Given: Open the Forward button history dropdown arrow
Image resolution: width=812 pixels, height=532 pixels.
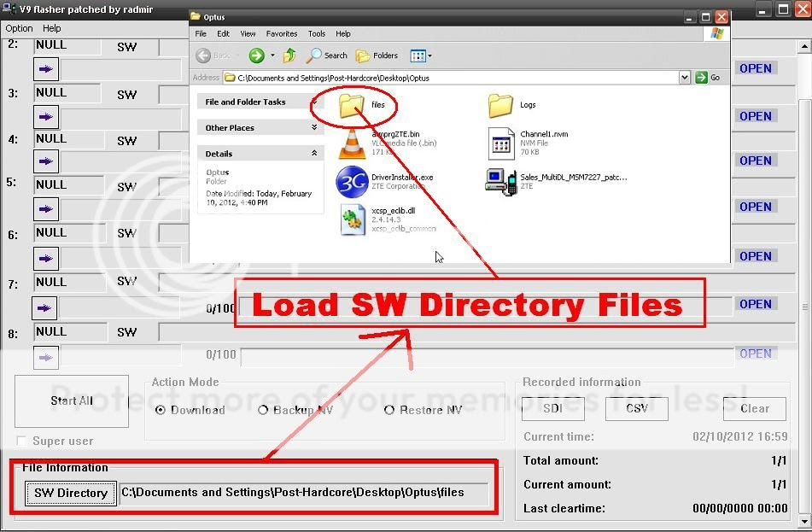Looking at the screenshot, I should click(x=272, y=56).
